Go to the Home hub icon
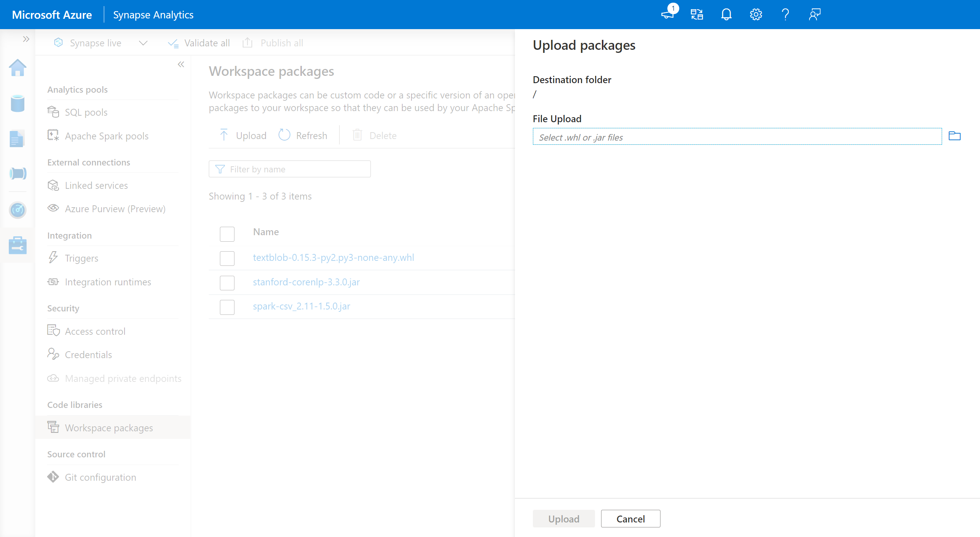The image size is (980, 537). [18, 68]
